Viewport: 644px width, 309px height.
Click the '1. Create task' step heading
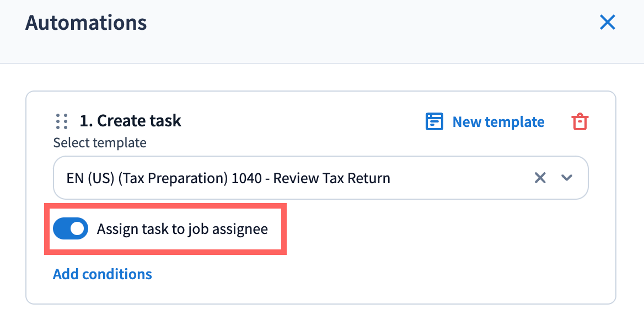click(130, 121)
